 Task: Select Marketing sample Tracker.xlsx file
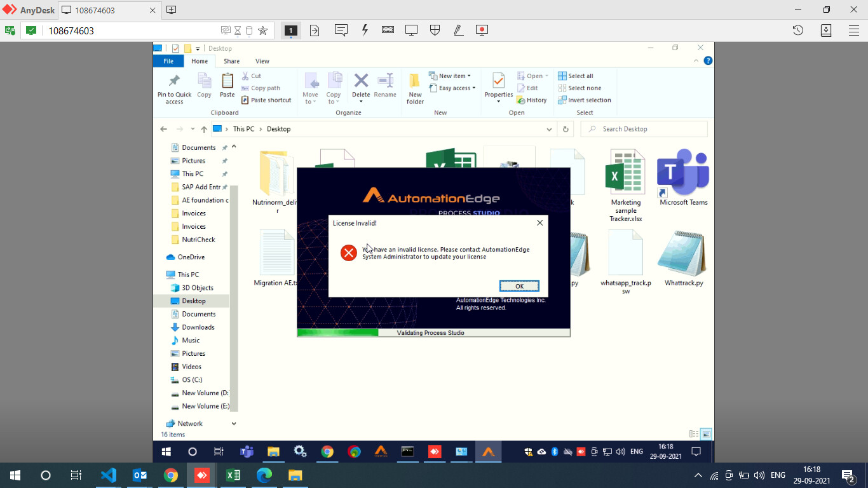coord(626,186)
